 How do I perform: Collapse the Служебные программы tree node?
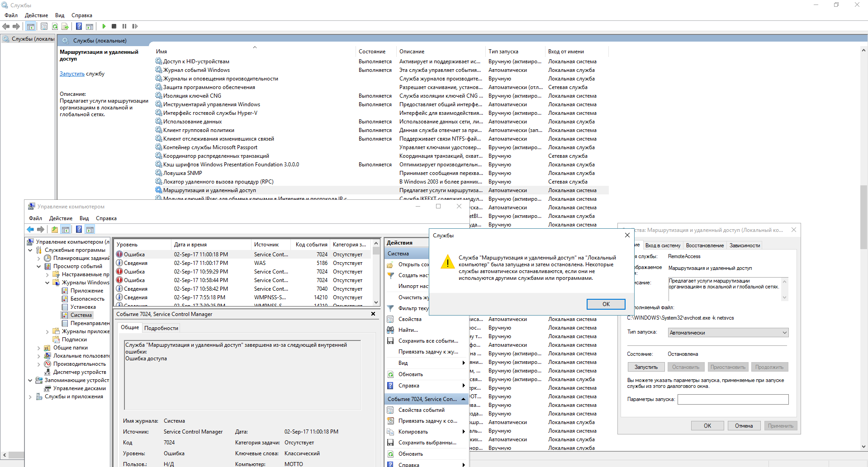(x=30, y=250)
